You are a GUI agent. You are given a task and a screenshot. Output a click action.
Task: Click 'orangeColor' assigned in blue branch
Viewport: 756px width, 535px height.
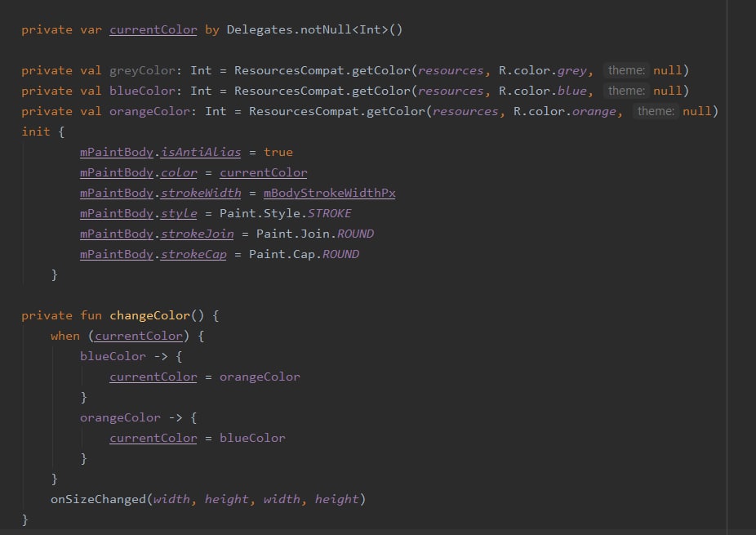(x=260, y=377)
